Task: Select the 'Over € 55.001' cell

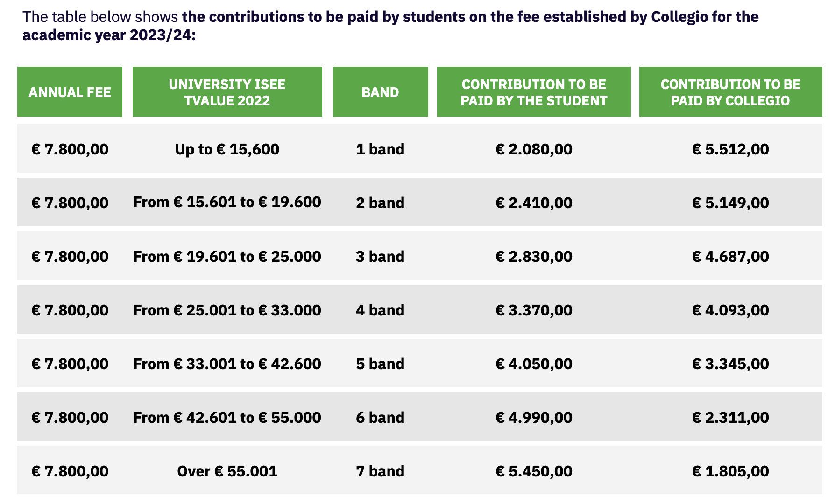Action: point(227,471)
